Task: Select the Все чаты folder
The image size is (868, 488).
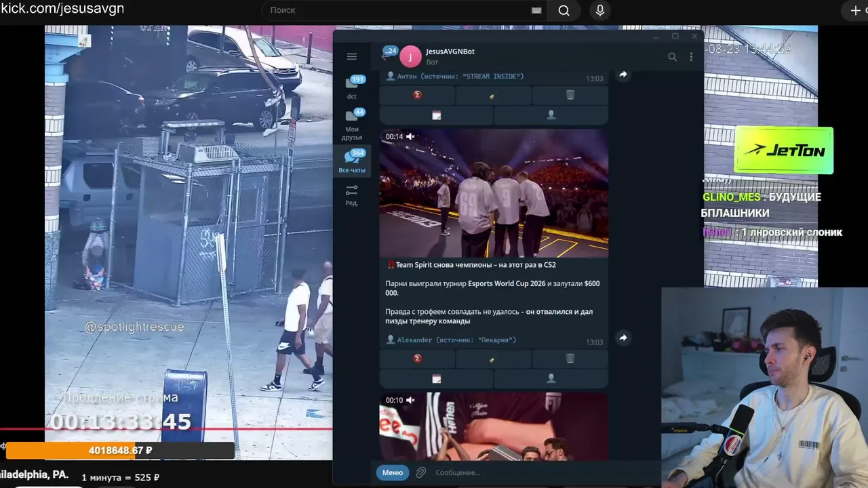Action: (x=352, y=161)
